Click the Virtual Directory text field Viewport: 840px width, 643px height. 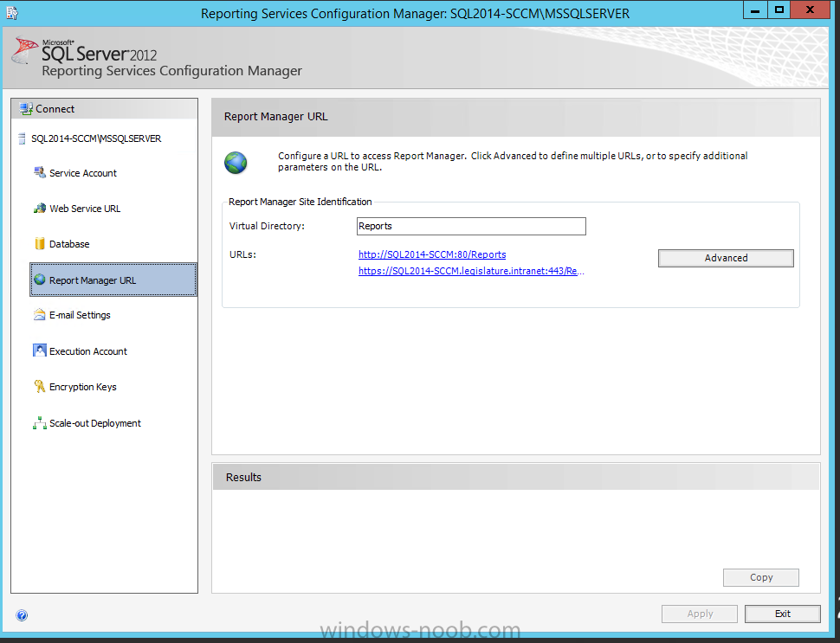coord(471,226)
